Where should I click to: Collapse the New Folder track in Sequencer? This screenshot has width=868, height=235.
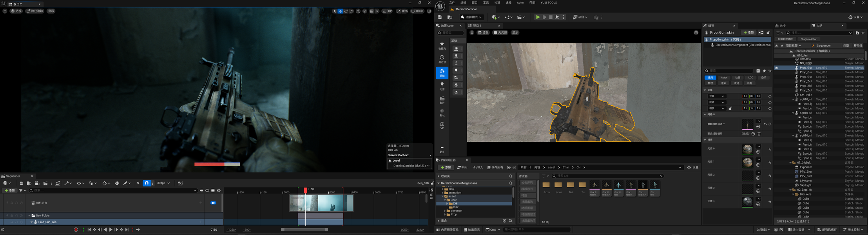29,215
